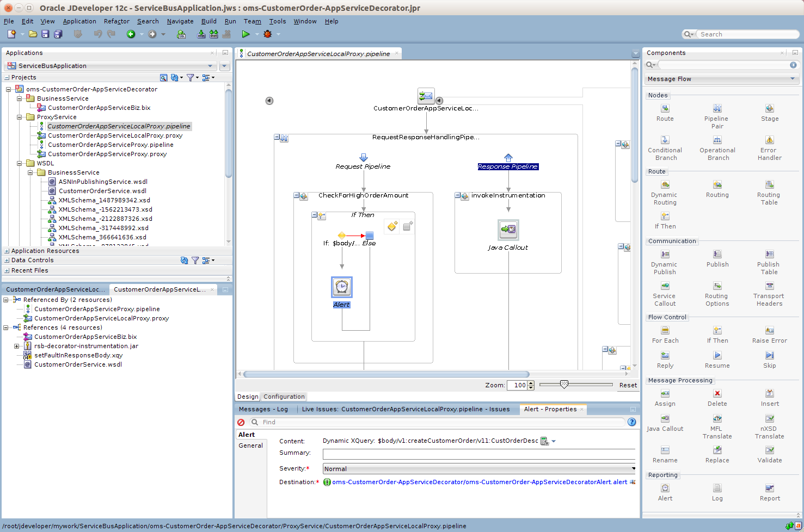
Task: Select CustomerOrderAppServiceBiz.bix in the Projects tree
Action: point(99,108)
